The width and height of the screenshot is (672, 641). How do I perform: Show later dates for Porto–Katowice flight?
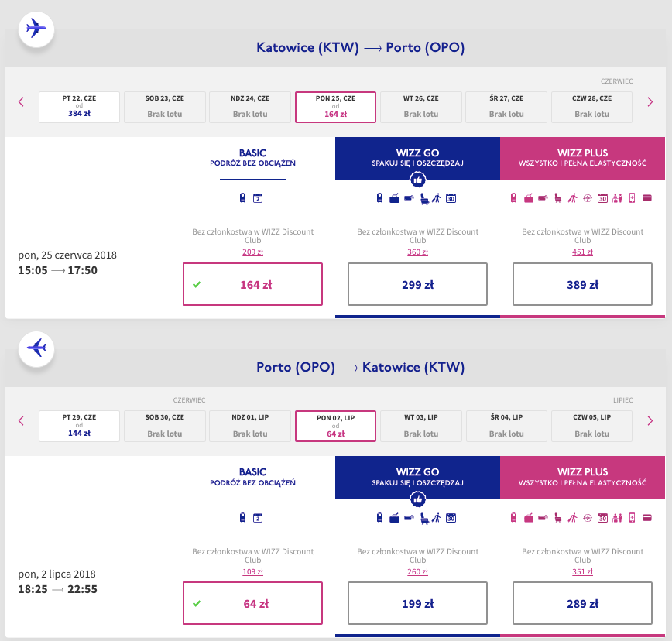650,421
